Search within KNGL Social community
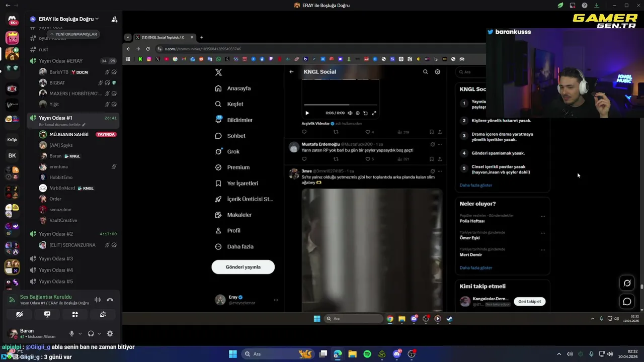This screenshot has width=644, height=362. click(425, 72)
